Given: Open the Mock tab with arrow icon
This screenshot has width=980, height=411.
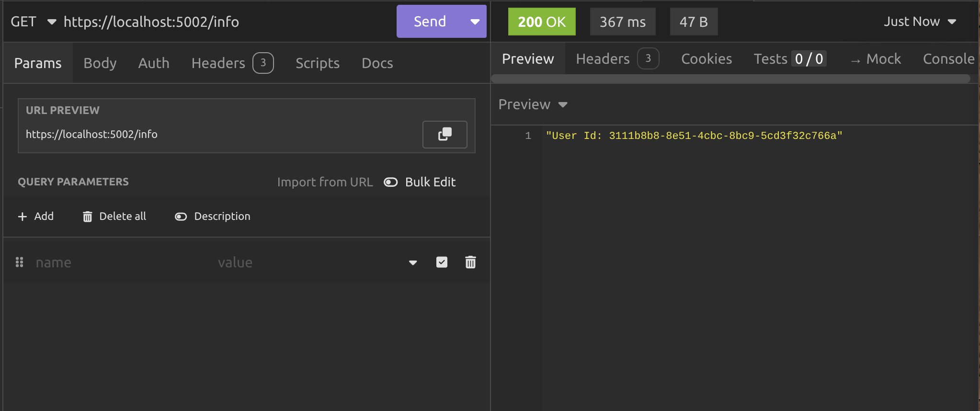Looking at the screenshot, I should [x=876, y=59].
